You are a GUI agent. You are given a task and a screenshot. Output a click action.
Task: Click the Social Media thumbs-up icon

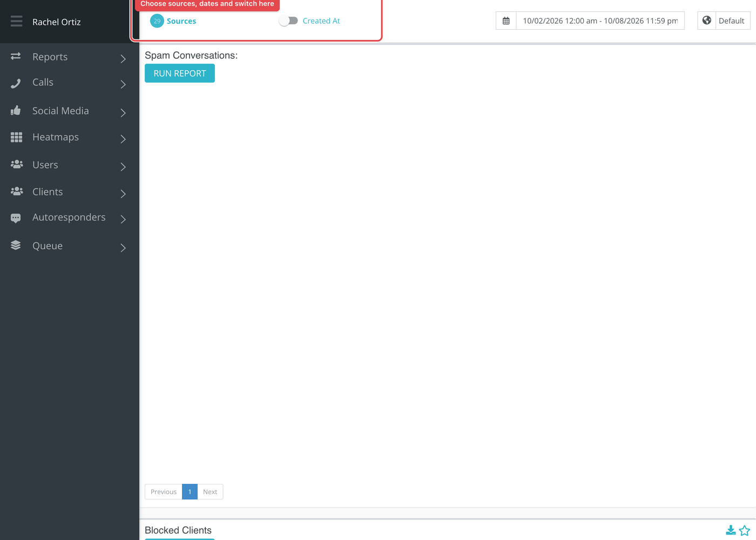pyautogui.click(x=16, y=110)
